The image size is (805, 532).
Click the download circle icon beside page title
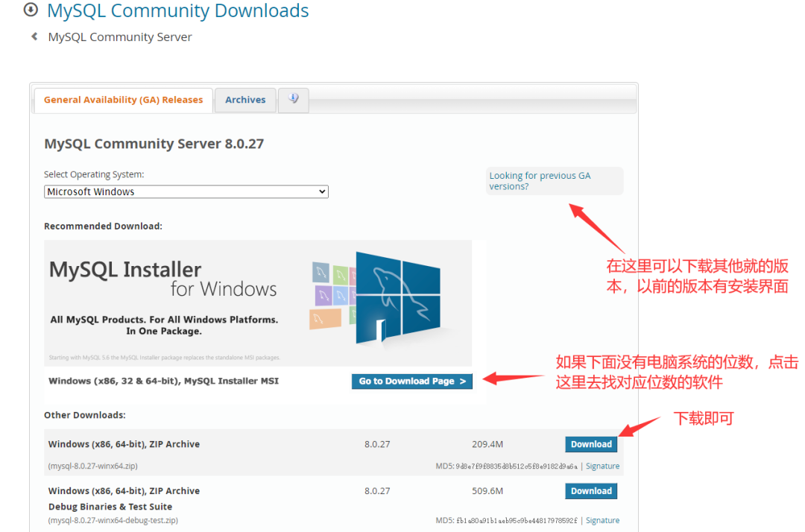tap(31, 9)
